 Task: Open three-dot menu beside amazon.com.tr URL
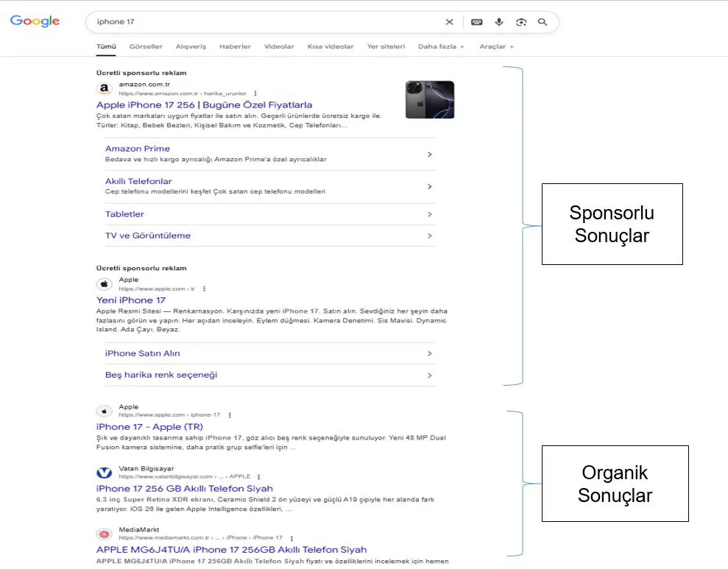[255, 93]
